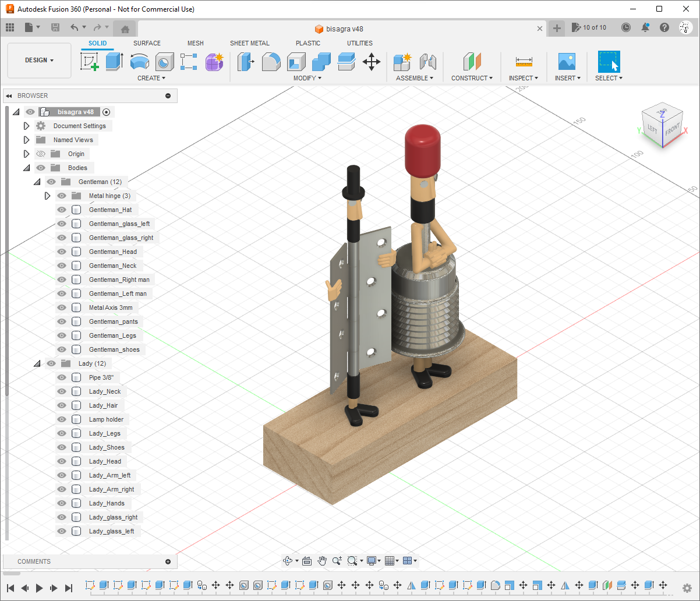This screenshot has height=601, width=700.
Task: Create a New Component under Assemble
Action: click(401, 61)
